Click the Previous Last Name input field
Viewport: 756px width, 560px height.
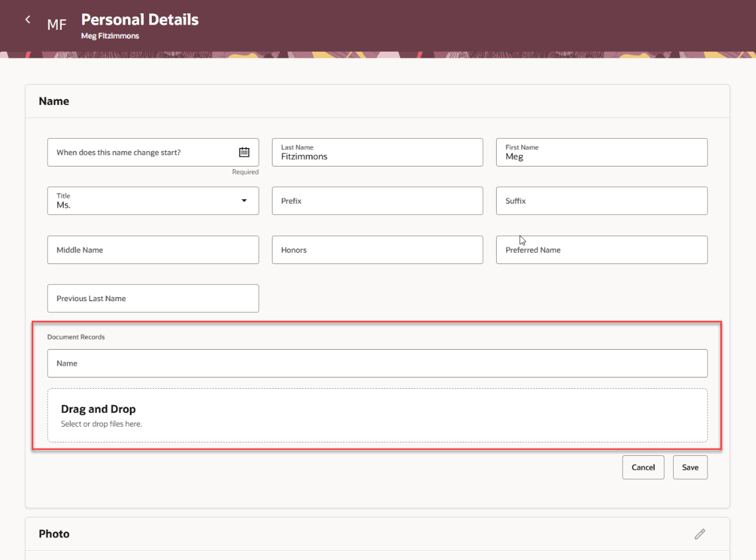pyautogui.click(x=153, y=298)
